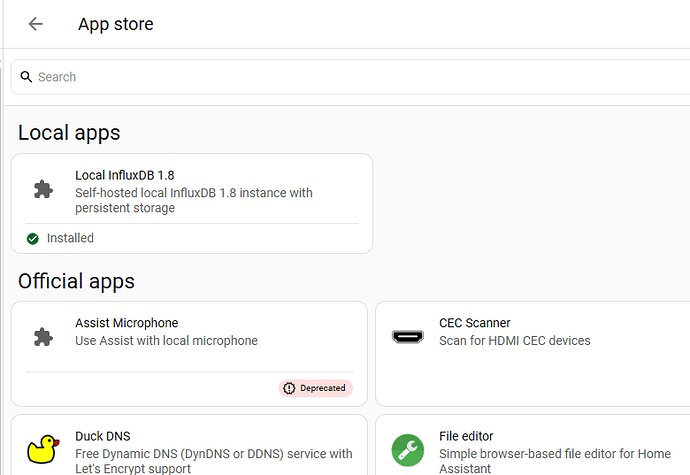The height and width of the screenshot is (475, 690).
Task: Click 'Simple browser-based file editor' description
Action: pos(554,461)
